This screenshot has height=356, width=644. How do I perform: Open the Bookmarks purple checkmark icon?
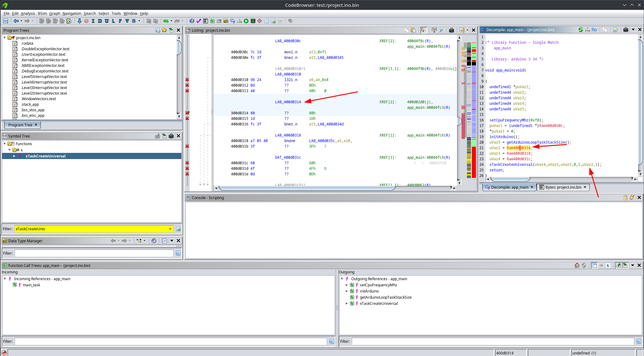pos(198,21)
